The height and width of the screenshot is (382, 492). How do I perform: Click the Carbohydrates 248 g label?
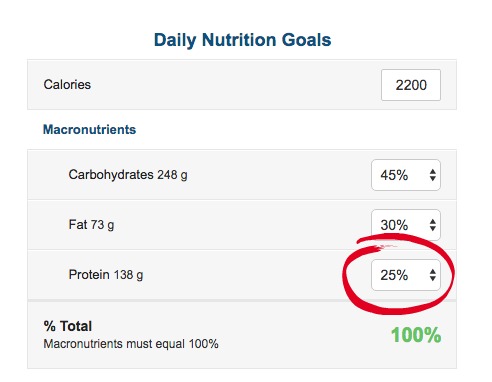(x=128, y=175)
